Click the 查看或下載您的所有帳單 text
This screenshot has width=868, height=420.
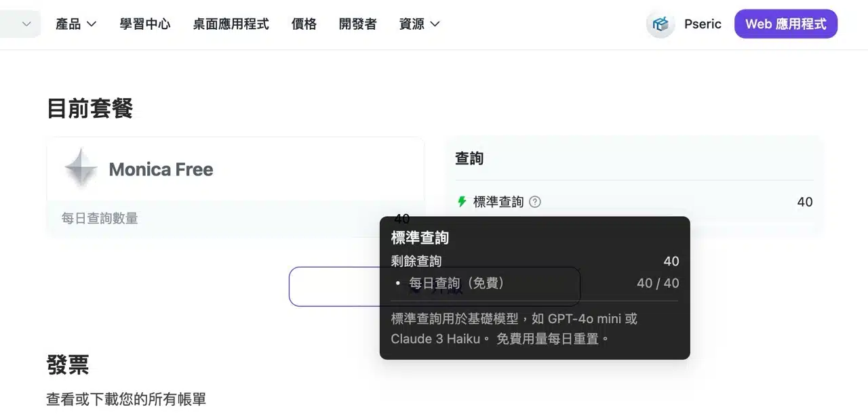126,400
